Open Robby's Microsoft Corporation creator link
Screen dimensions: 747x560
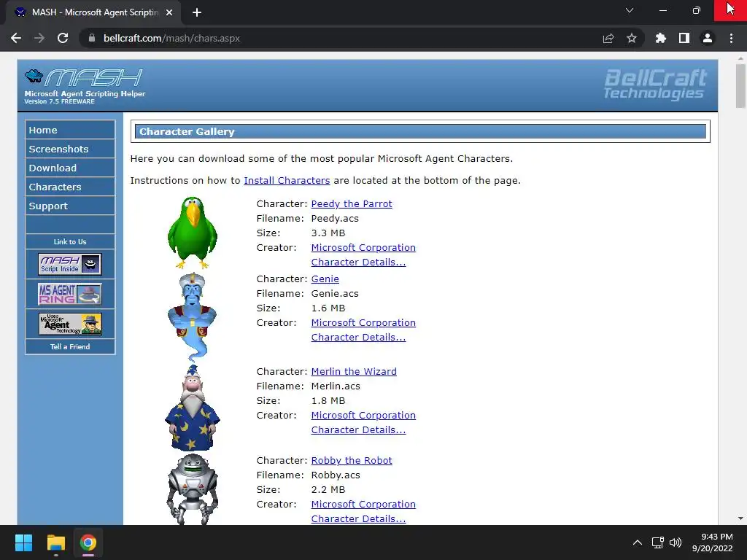[x=363, y=505]
